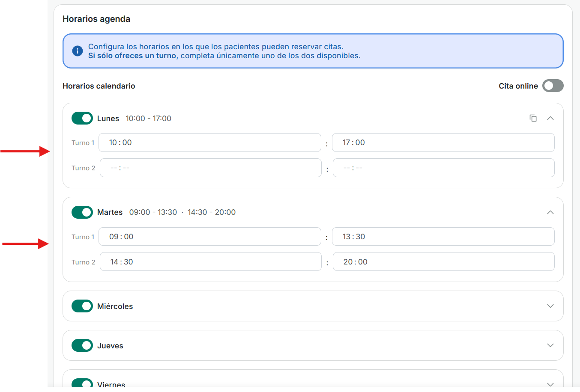Expand the Miércoles schedule section
Image resolution: width=580 pixels, height=392 pixels.
(550, 306)
